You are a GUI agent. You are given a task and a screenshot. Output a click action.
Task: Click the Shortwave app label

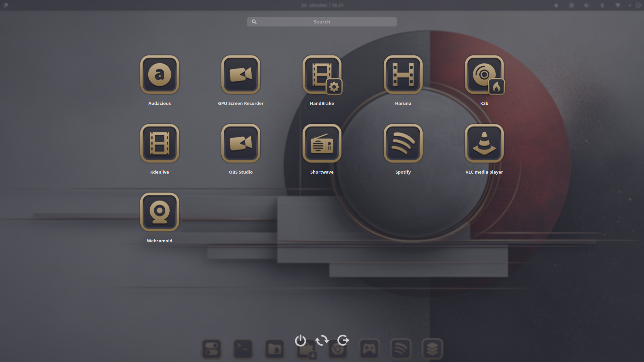[322, 172]
